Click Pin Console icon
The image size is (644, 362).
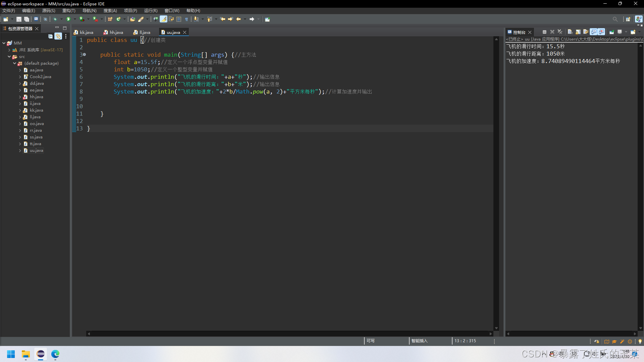pyautogui.click(x=612, y=32)
